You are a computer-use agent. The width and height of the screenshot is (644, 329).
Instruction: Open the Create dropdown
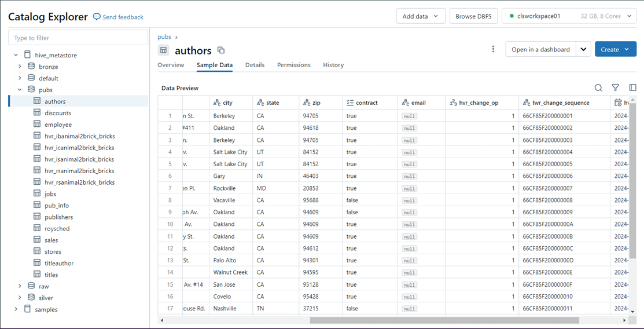point(615,49)
